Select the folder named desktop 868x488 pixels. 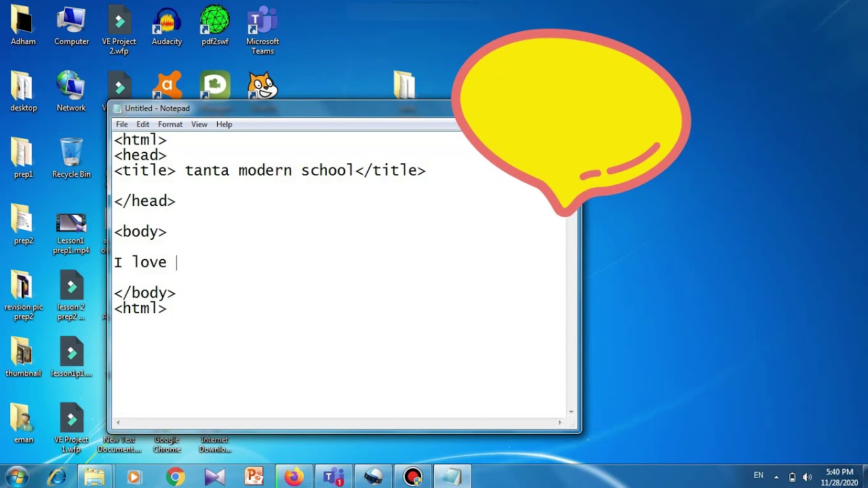coord(23,91)
